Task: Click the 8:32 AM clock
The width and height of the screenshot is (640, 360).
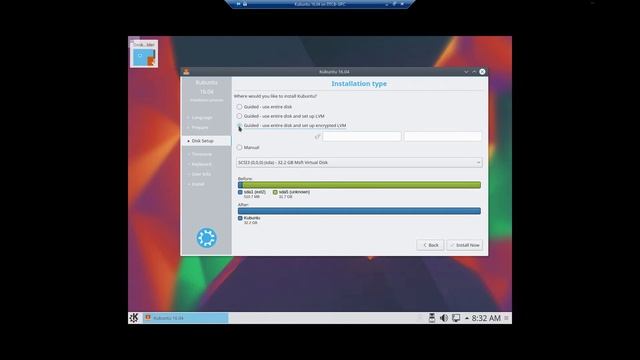Action: click(486, 318)
